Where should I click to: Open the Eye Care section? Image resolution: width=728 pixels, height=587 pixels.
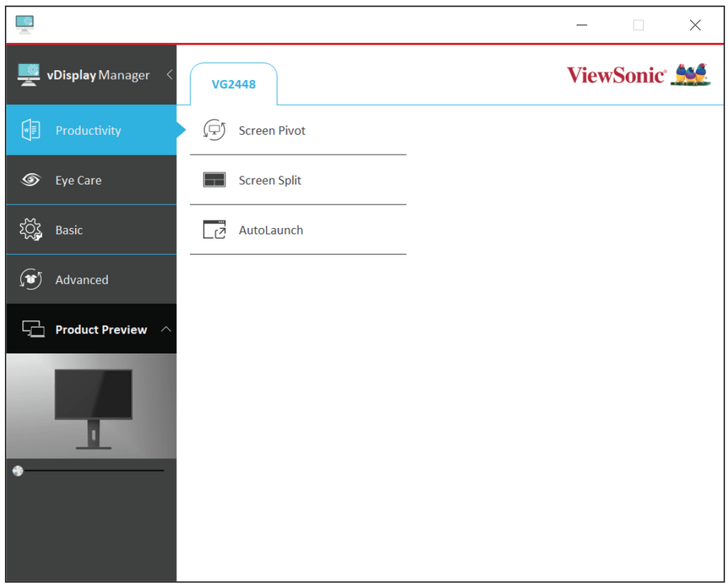(92, 180)
